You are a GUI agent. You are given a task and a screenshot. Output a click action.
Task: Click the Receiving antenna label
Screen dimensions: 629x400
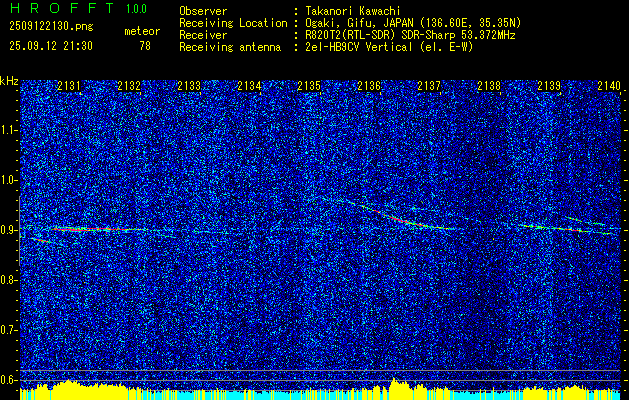(230, 47)
